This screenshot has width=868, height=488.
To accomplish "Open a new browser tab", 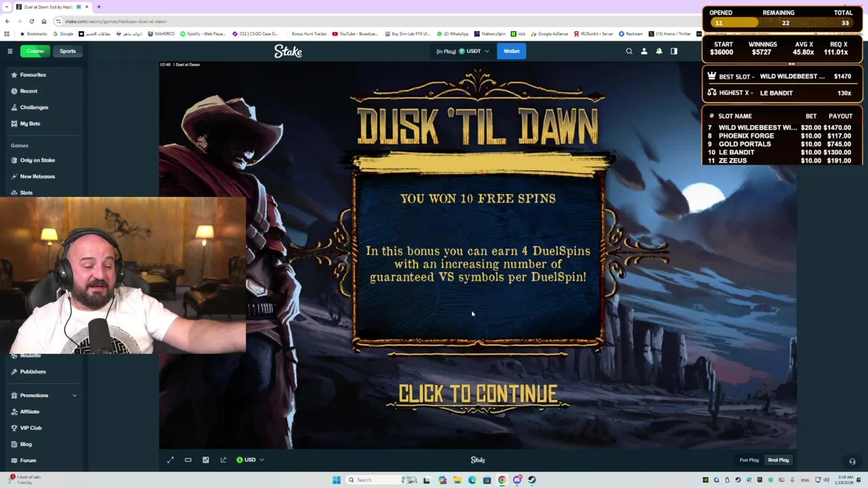I will coord(98,7).
